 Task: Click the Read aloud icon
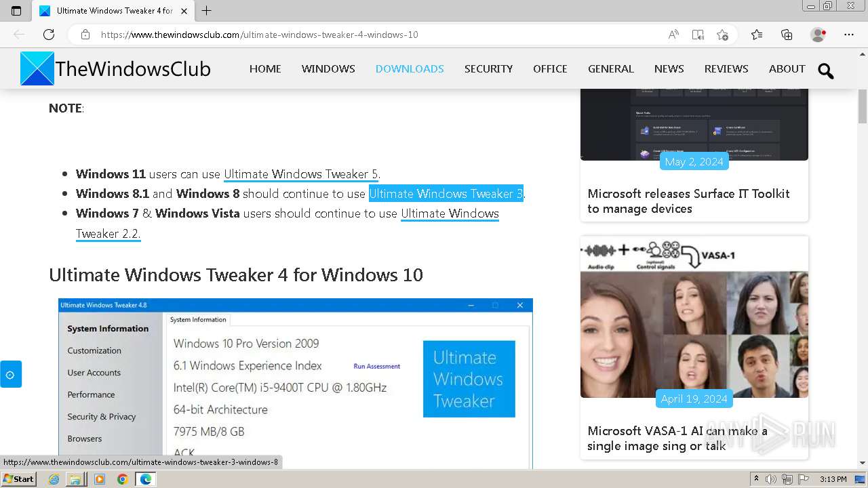[x=673, y=35]
